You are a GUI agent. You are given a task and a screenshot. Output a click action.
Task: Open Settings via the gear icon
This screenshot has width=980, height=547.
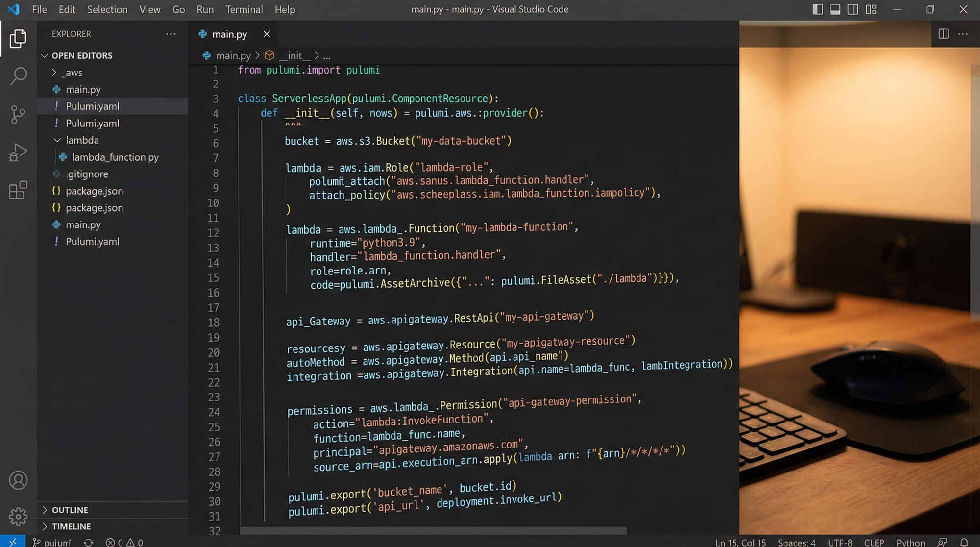18,516
